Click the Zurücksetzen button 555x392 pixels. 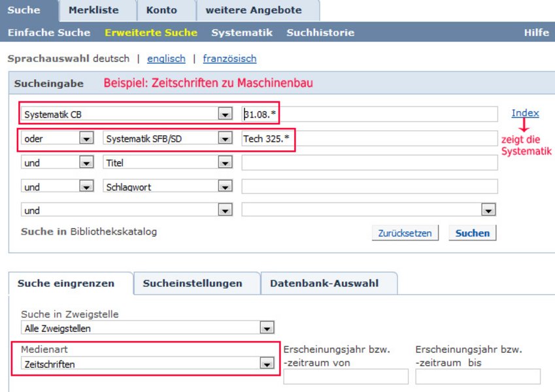pyautogui.click(x=406, y=233)
